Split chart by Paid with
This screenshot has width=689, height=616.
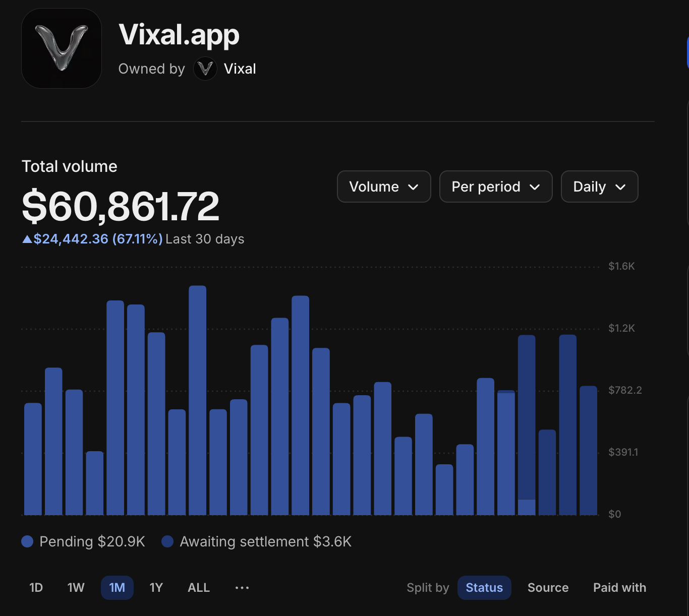(x=619, y=588)
